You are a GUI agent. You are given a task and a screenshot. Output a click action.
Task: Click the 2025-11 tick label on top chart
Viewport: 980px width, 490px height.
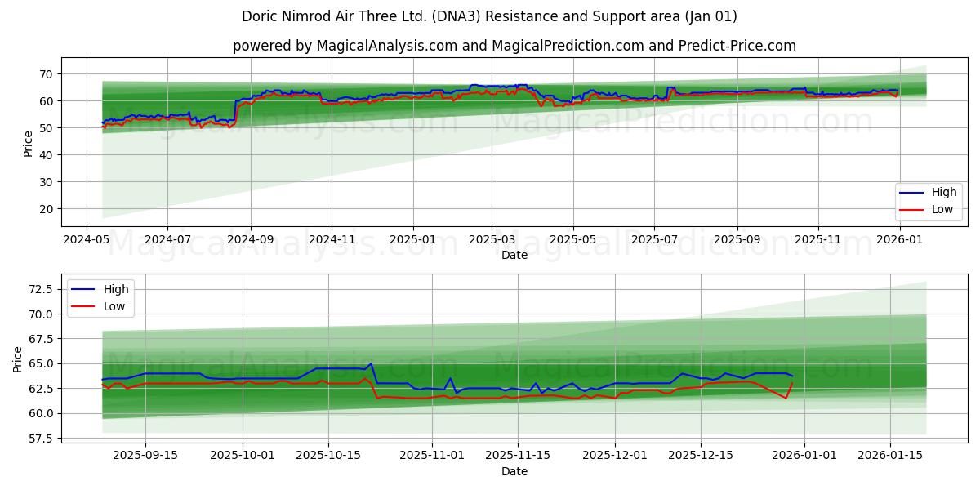(x=818, y=239)
